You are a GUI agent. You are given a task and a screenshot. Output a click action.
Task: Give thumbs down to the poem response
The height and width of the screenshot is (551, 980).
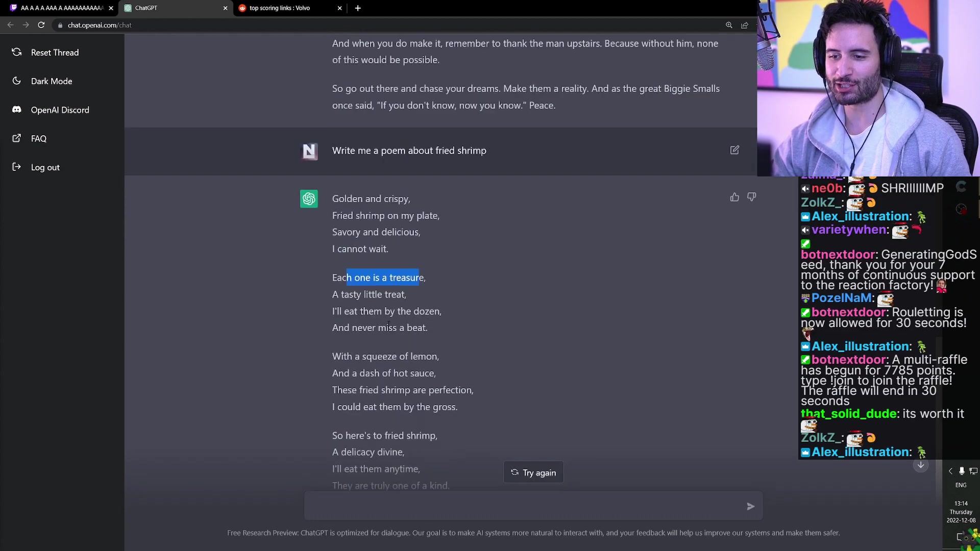pos(751,197)
